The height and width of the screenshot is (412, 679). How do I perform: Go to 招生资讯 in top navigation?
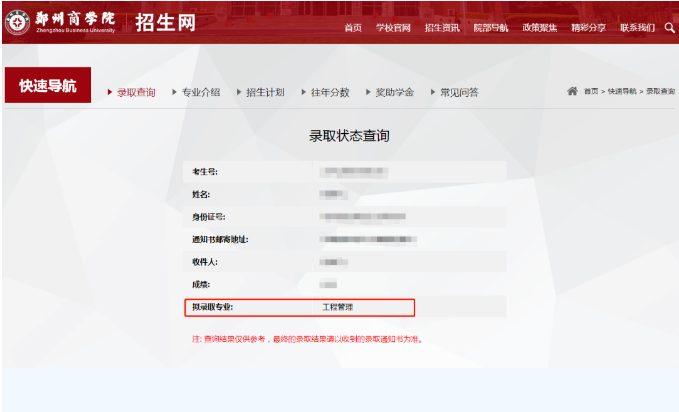(441, 28)
